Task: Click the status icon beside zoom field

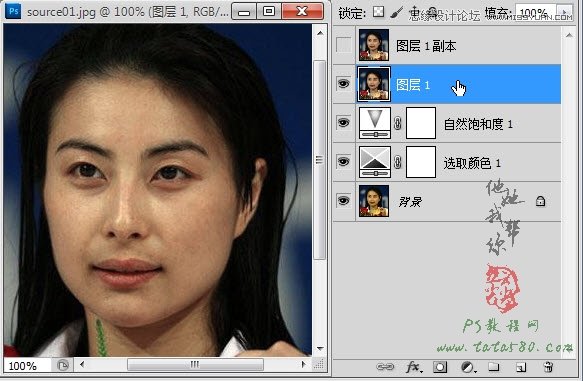Action: click(63, 365)
